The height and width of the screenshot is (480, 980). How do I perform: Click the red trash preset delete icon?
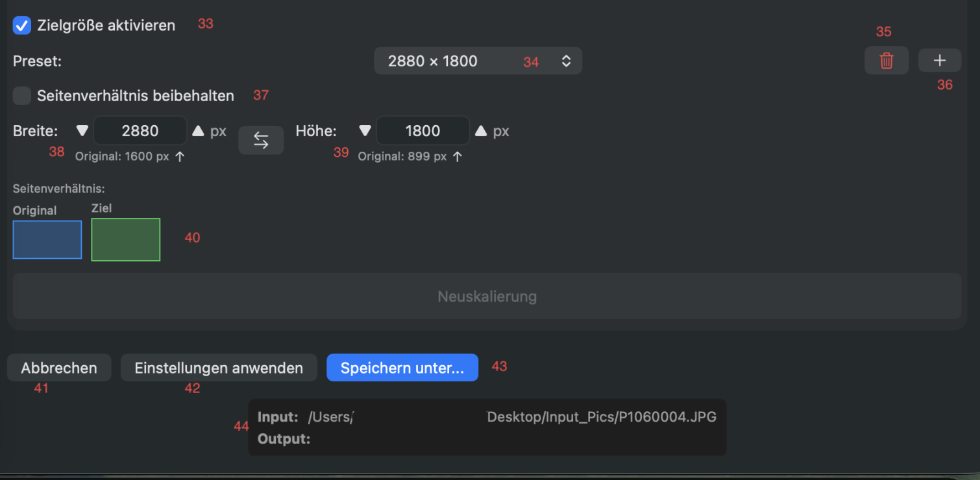[x=886, y=61]
